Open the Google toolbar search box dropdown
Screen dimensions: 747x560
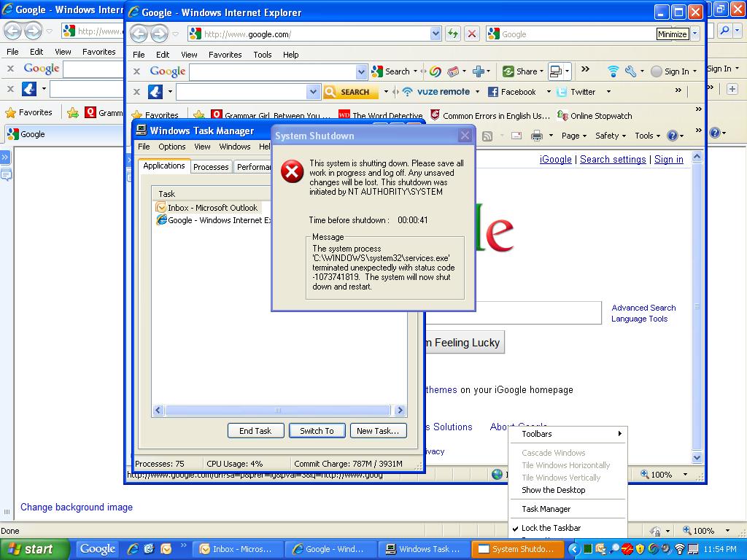[x=362, y=72]
